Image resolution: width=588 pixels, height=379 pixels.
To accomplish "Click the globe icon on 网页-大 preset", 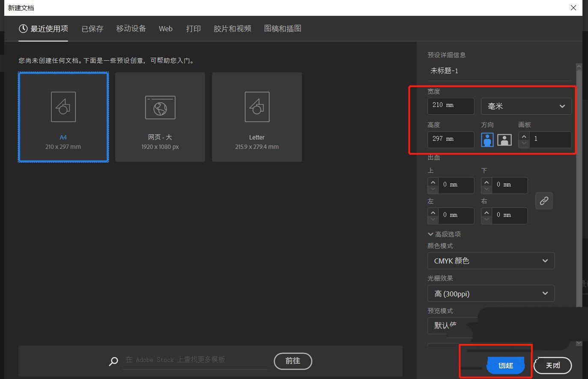I will click(x=160, y=107).
